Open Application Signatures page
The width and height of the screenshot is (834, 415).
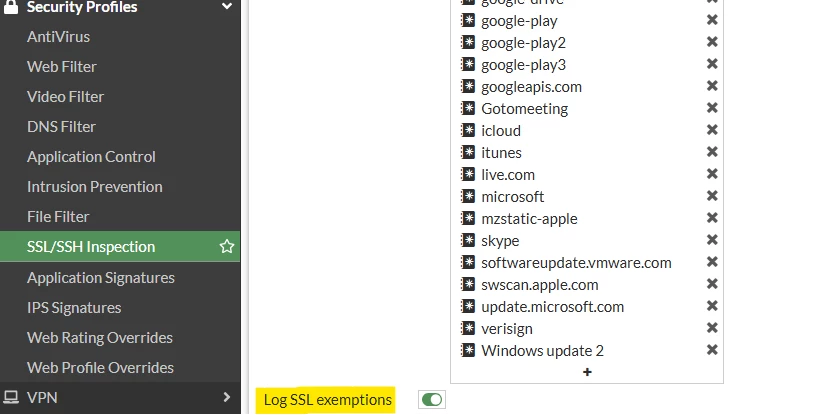click(x=101, y=278)
